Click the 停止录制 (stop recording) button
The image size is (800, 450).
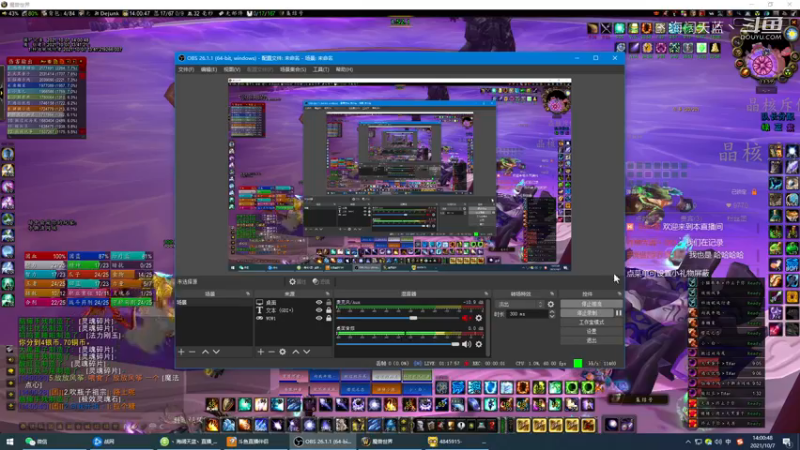[587, 313]
